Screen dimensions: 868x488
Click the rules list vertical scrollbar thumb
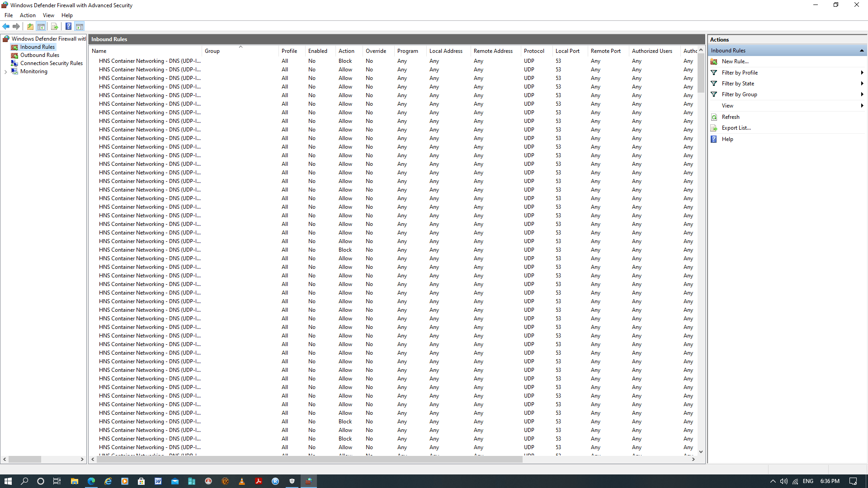(701, 72)
